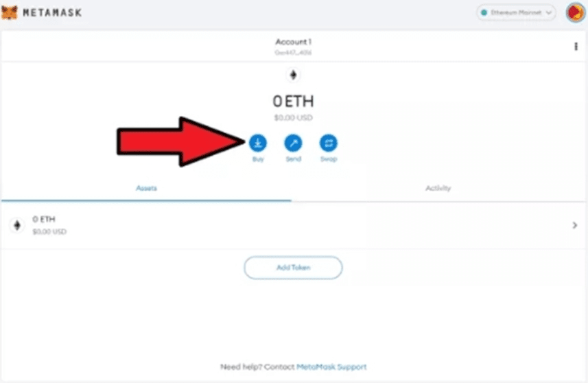Open the Ethereum Mainnet network dropdown
This screenshot has width=588, height=383.
[x=516, y=13]
